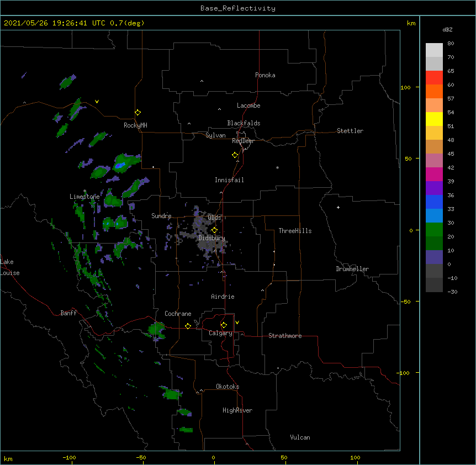The height and width of the screenshot is (465, 476).
Task: Select the yellow diamond marker above Calgary label
Action: click(x=224, y=325)
